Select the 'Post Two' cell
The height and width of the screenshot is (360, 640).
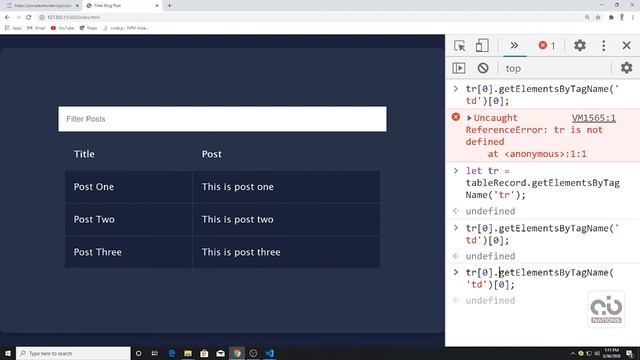pos(129,219)
